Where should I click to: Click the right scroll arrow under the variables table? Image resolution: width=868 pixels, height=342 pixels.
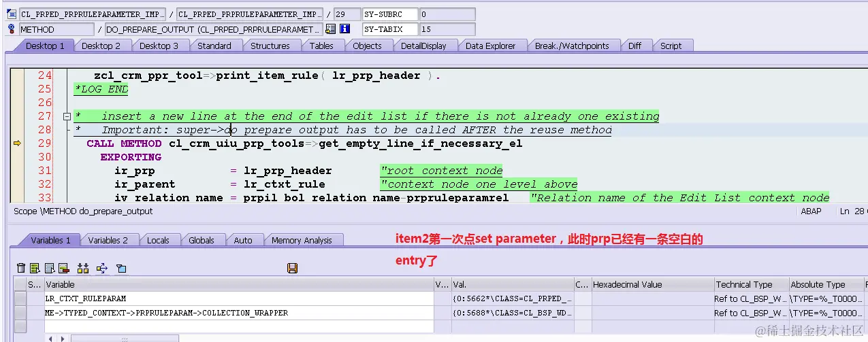click(62, 338)
